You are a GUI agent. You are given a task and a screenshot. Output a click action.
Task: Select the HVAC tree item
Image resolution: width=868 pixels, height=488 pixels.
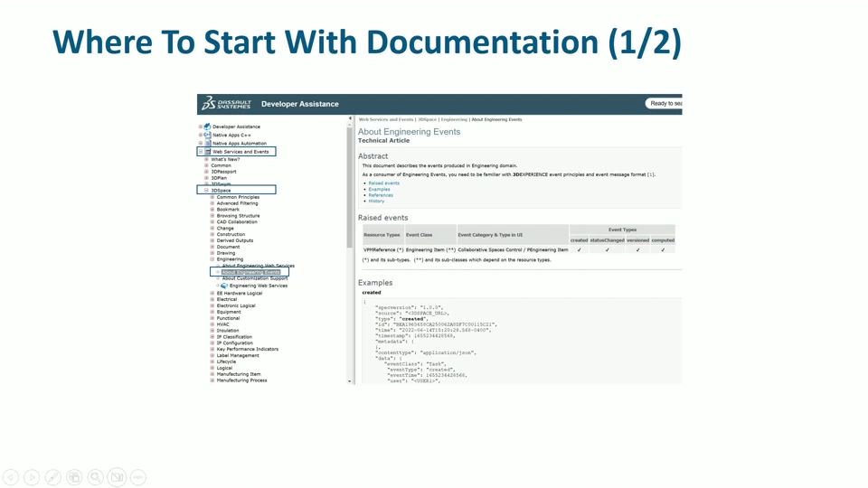tap(222, 324)
